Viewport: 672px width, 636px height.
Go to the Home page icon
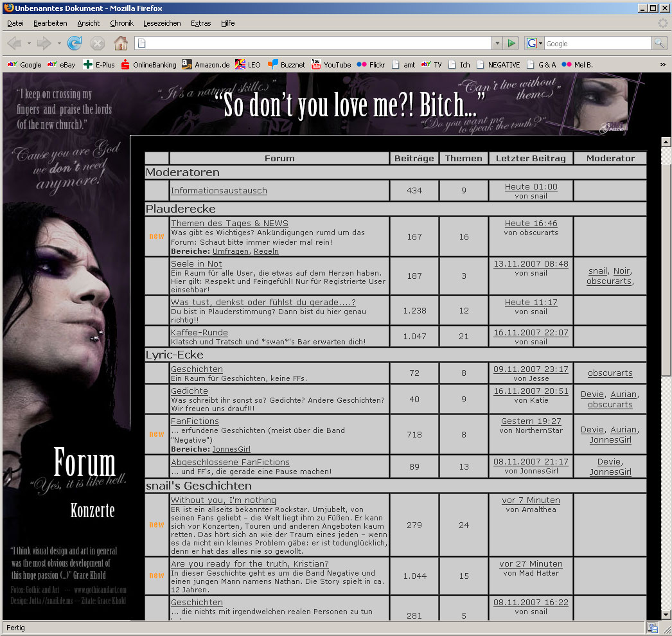click(x=121, y=43)
